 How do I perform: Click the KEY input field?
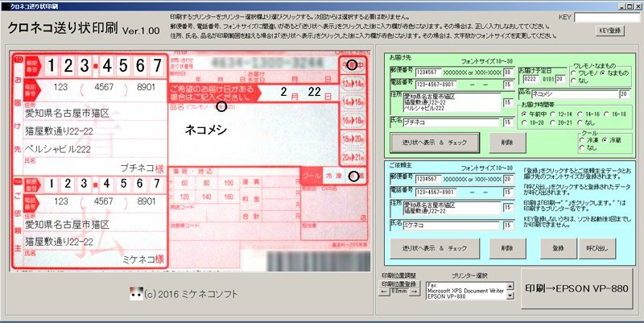(x=607, y=16)
